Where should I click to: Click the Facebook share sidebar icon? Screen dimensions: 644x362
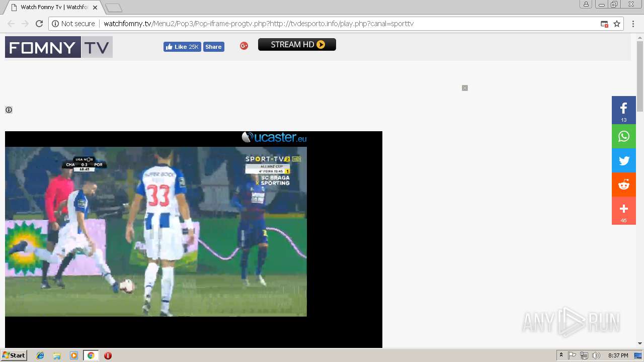[x=624, y=110]
